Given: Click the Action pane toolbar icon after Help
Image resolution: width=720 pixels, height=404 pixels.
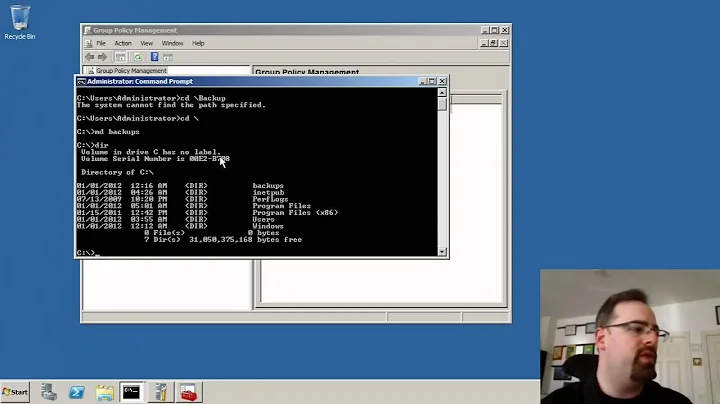Looking at the screenshot, I should pos(168,57).
